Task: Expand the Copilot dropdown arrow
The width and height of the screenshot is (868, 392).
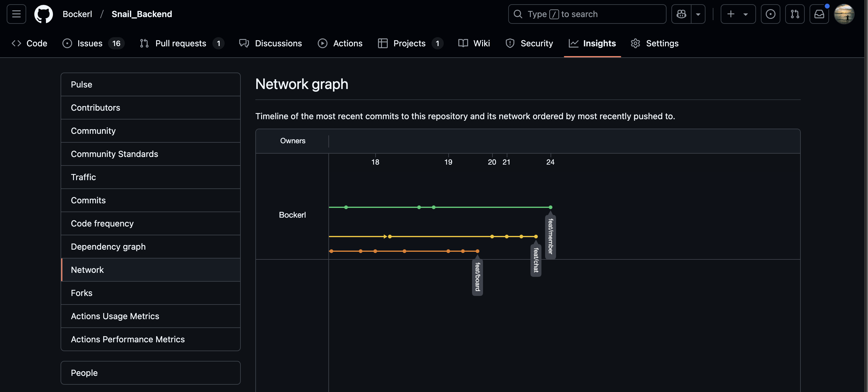Action: click(x=698, y=14)
